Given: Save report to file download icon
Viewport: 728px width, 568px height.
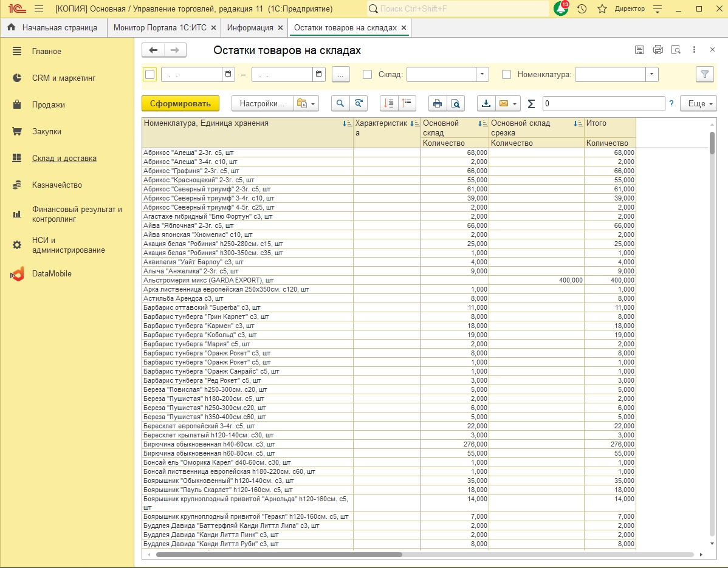Looking at the screenshot, I should [486, 103].
